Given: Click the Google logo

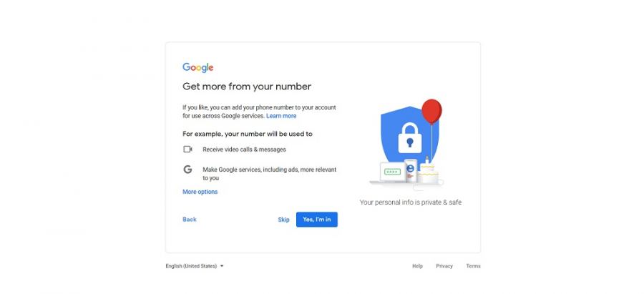Looking at the screenshot, I should pyautogui.click(x=198, y=68).
